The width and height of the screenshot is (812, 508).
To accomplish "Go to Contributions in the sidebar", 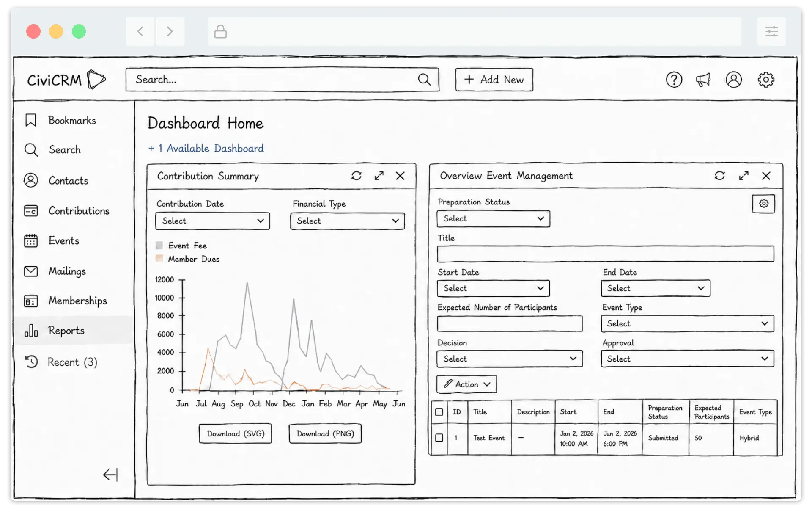I will [79, 210].
